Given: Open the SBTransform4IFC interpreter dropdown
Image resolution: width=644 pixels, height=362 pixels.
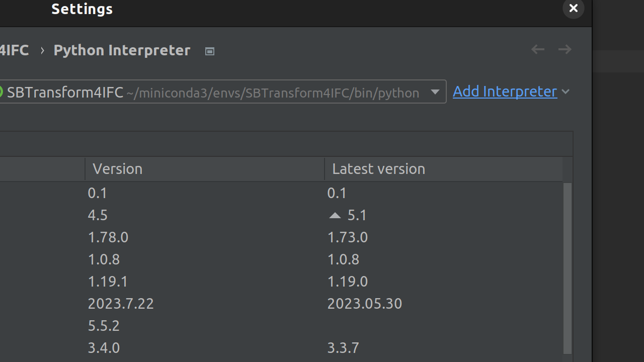Looking at the screenshot, I should (435, 92).
